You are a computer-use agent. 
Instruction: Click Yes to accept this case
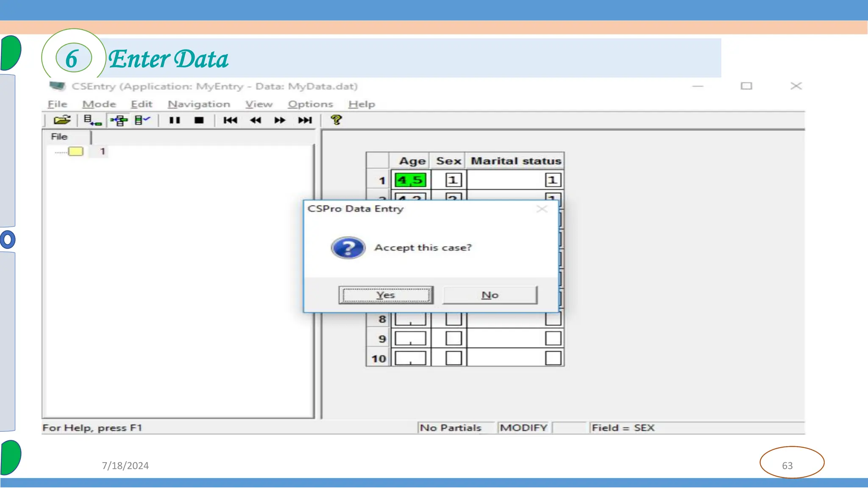(x=386, y=295)
